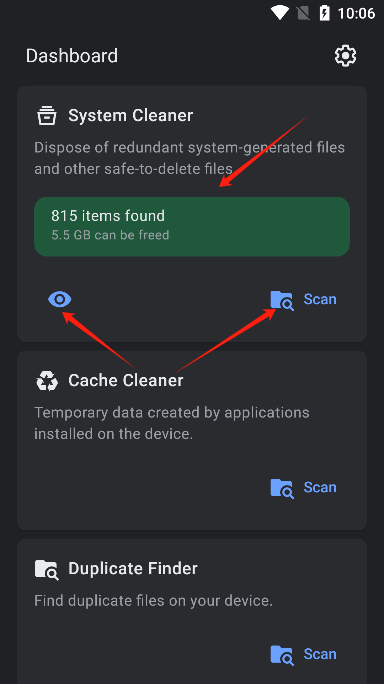Open settings via the gear icon
Screen dimensions: 384x684
click(345, 56)
